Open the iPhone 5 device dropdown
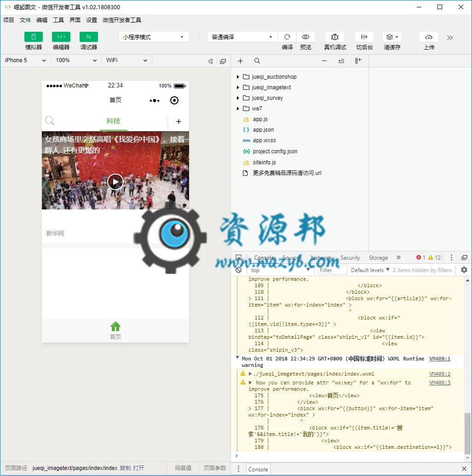This screenshot has width=472, height=476. [25, 60]
